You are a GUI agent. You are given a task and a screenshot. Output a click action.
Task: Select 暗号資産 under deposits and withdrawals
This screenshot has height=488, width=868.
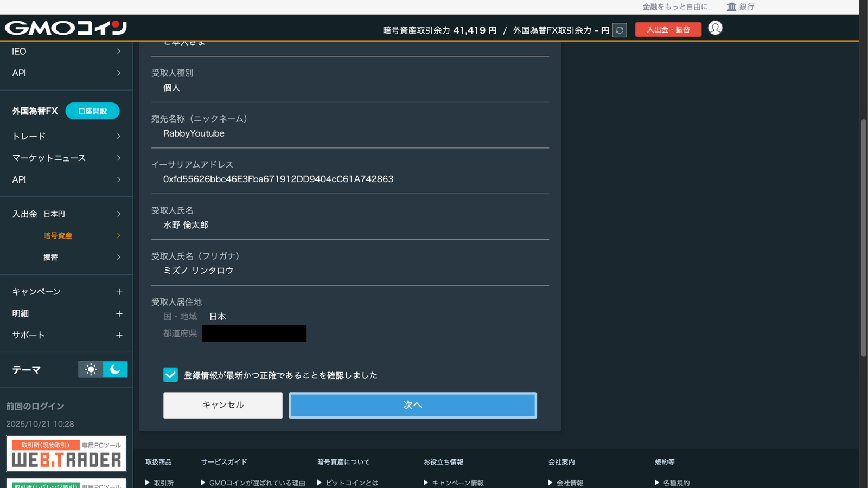click(58, 235)
